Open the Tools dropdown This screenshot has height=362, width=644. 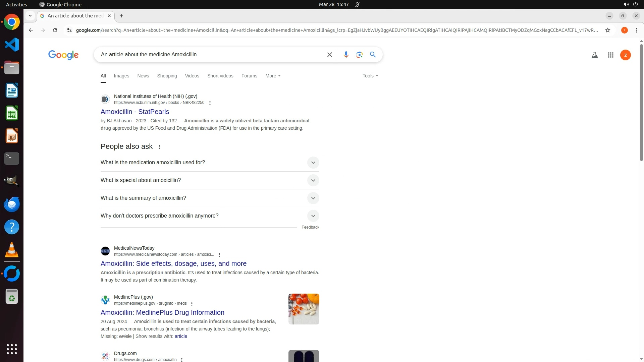[x=370, y=76]
